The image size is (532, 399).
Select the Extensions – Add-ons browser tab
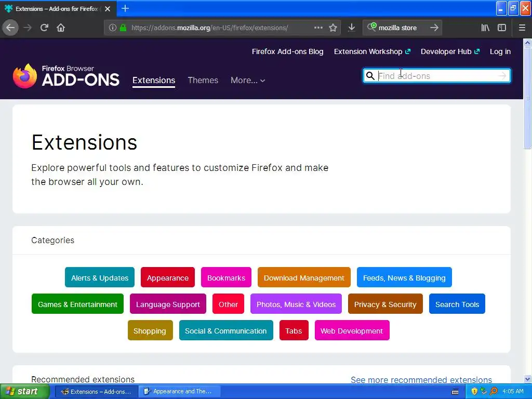[58, 8]
